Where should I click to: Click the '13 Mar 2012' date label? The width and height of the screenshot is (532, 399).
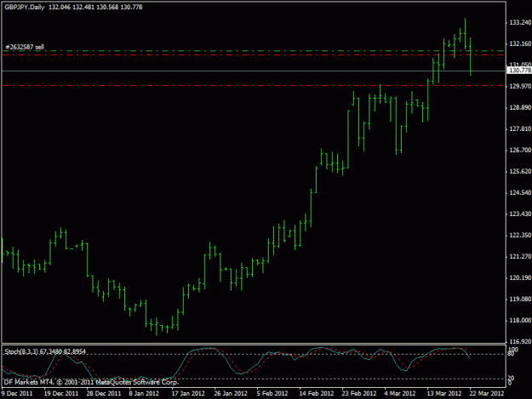tap(444, 393)
